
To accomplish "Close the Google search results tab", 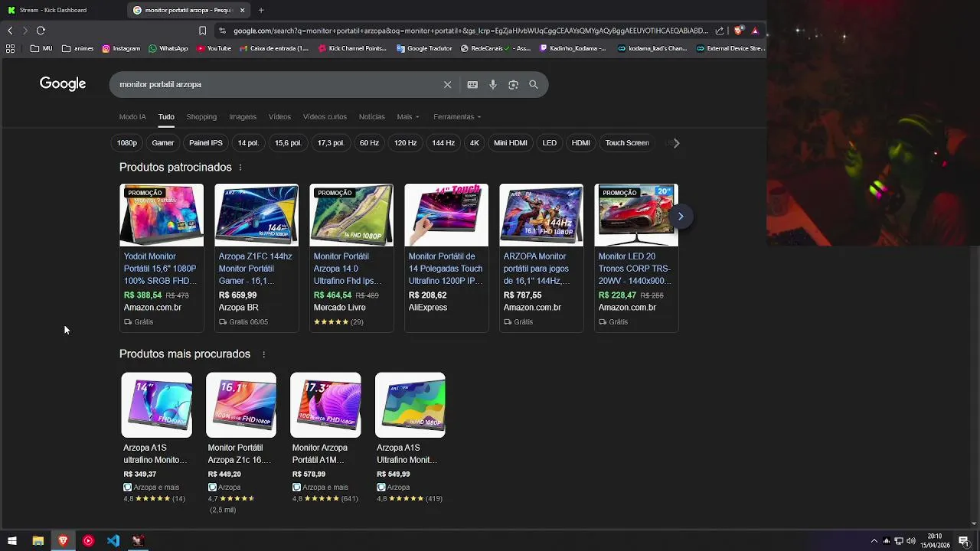I will pyautogui.click(x=243, y=10).
